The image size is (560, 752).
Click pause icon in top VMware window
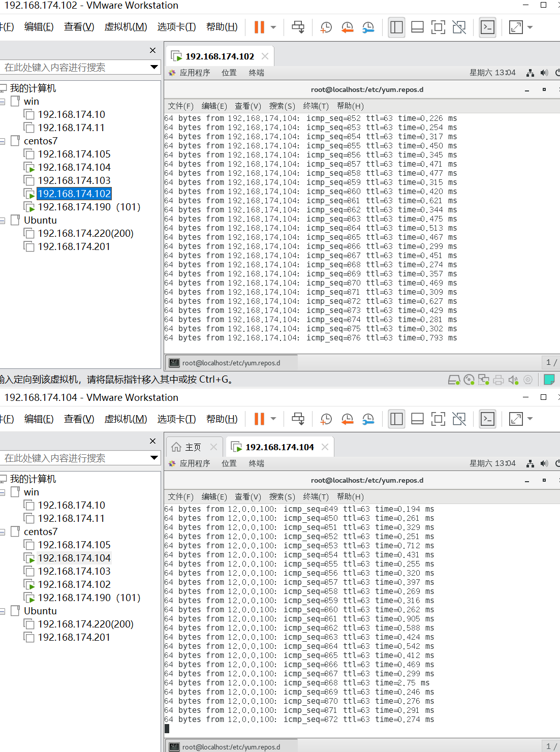pyautogui.click(x=259, y=27)
